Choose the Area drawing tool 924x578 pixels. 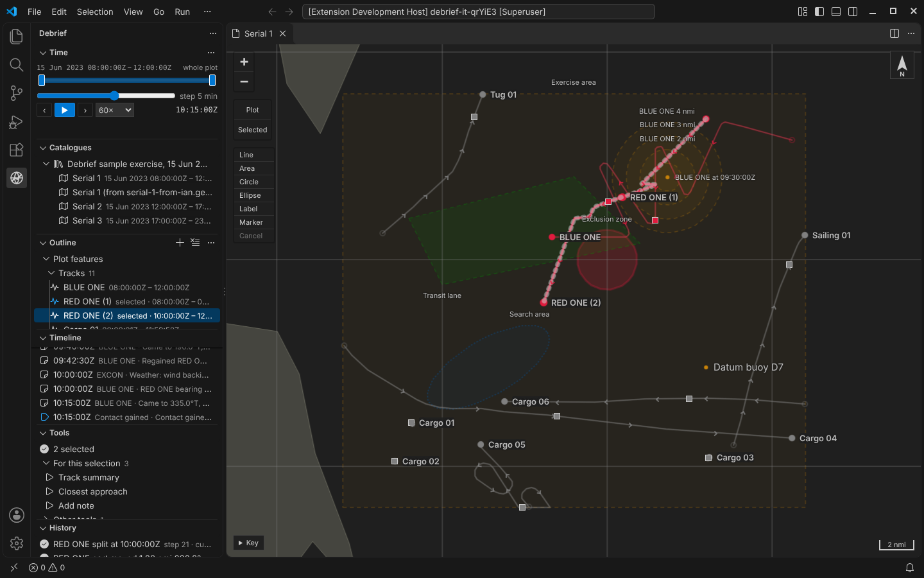pyautogui.click(x=253, y=168)
